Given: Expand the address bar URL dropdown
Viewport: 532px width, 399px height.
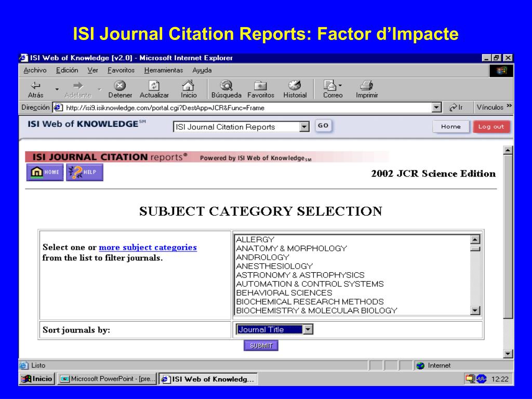Looking at the screenshot, I should 437,108.
